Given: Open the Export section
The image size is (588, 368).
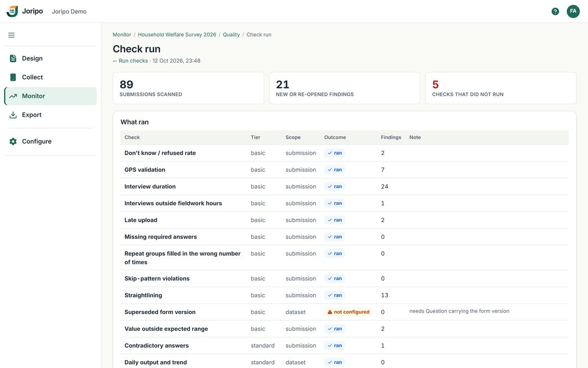Looking at the screenshot, I should click(x=50, y=115).
